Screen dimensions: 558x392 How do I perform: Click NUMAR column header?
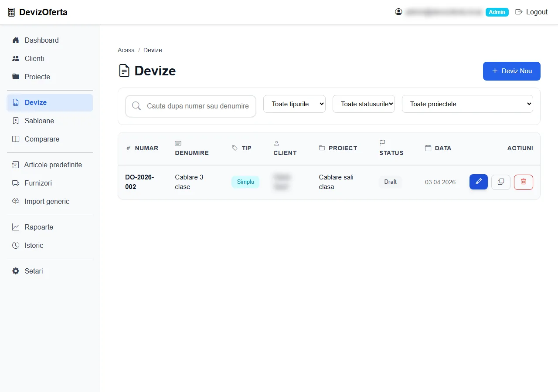(142, 148)
